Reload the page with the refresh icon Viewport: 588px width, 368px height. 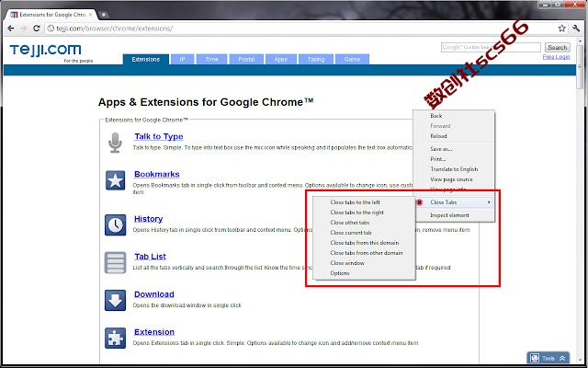[x=37, y=29]
